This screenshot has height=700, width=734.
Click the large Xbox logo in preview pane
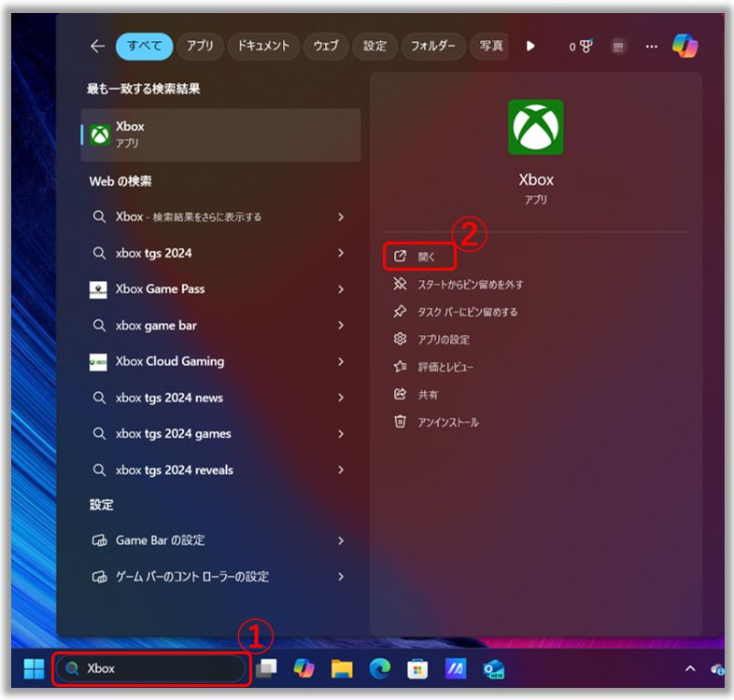coord(535,127)
